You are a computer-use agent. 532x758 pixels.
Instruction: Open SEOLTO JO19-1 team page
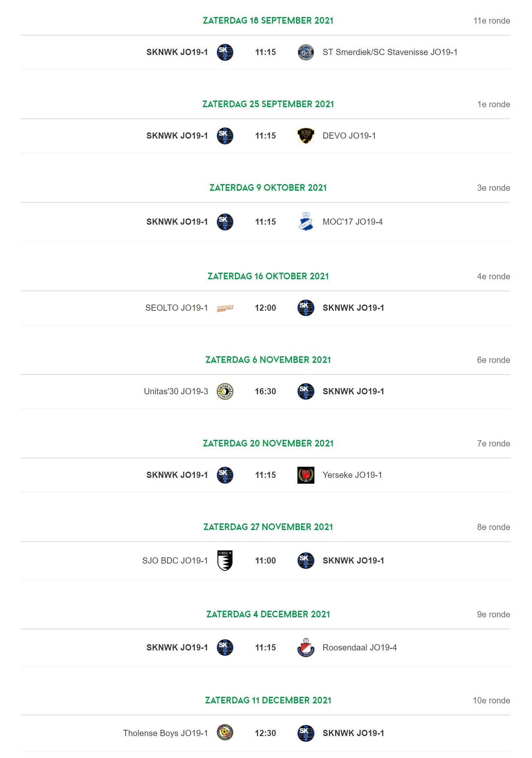pyautogui.click(x=177, y=308)
